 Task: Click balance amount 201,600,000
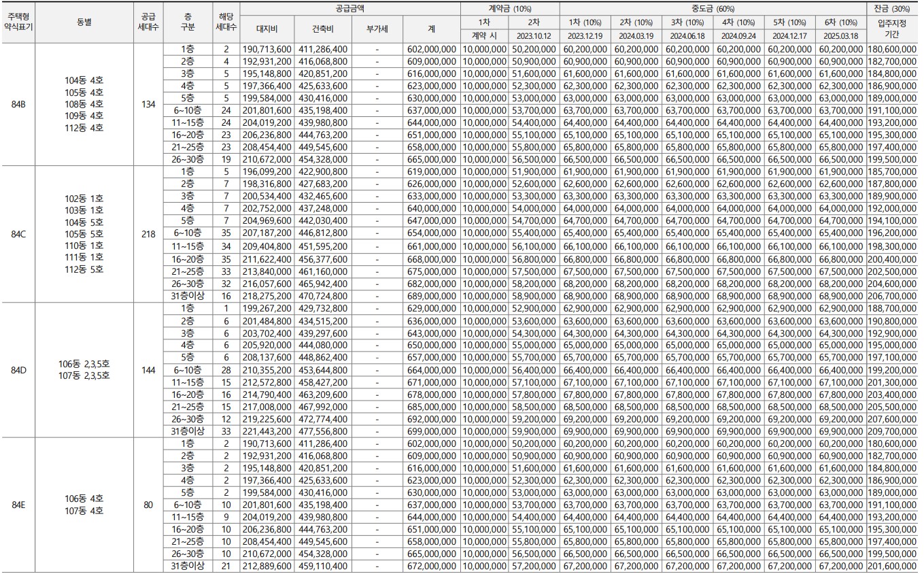pos(892,566)
